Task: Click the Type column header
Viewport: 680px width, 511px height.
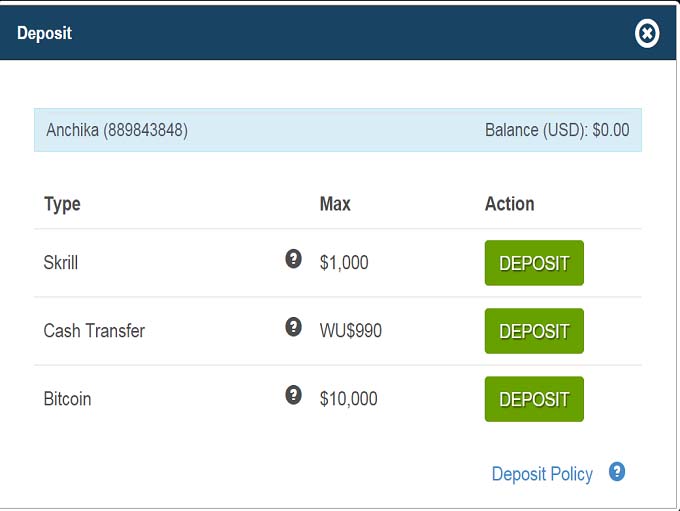Action: 62,204
